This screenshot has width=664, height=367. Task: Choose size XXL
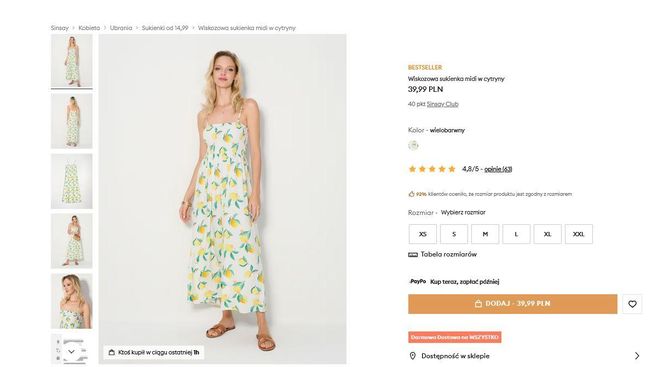[x=578, y=234]
